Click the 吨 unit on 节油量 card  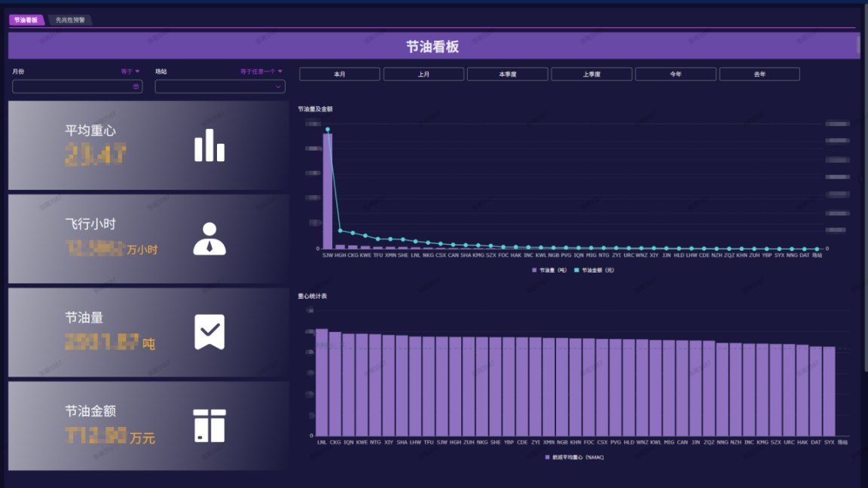click(x=148, y=344)
